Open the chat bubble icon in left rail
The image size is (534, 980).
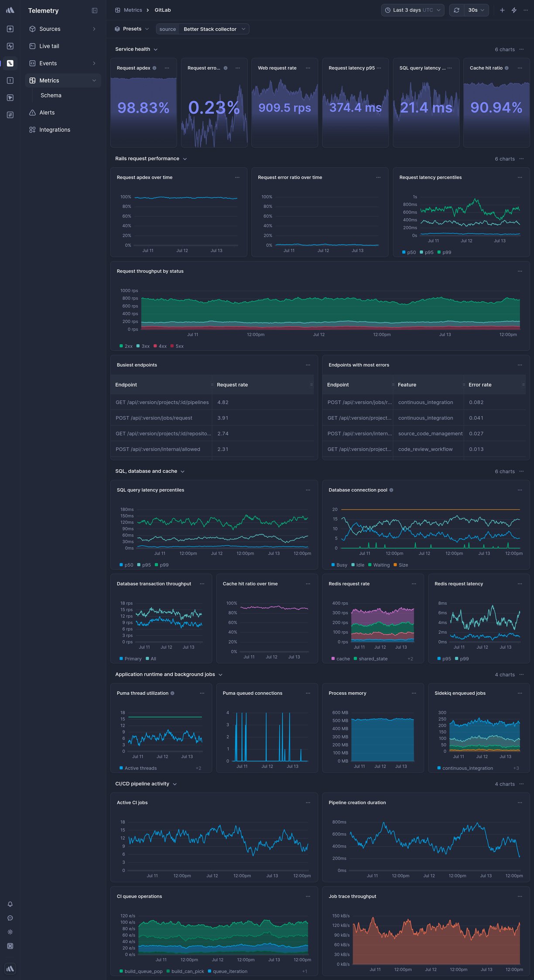coord(10,918)
